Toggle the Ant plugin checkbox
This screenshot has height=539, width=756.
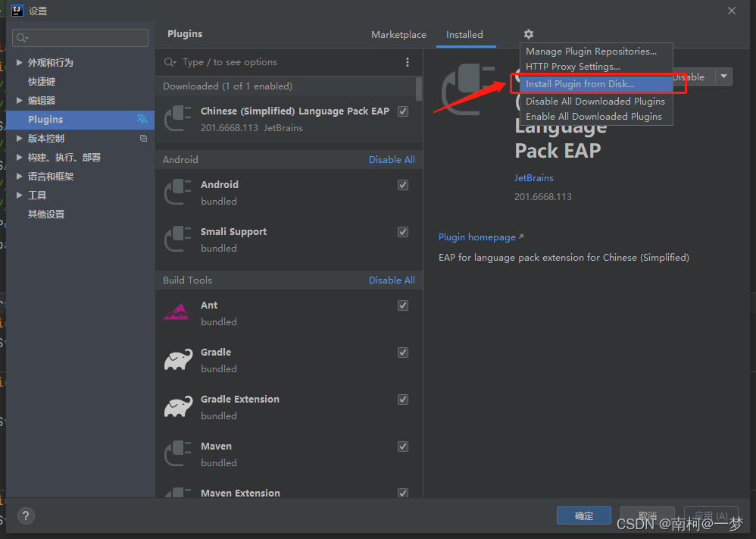403,306
